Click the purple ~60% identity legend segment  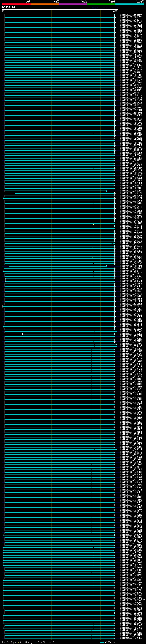click(73, 4)
